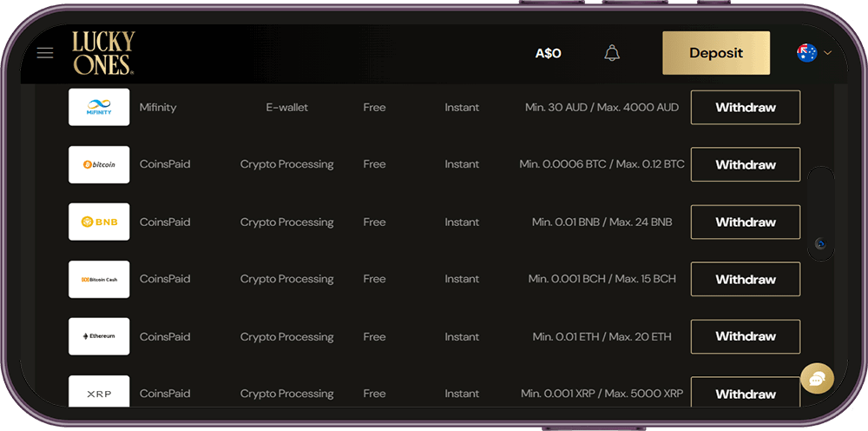Withdraw via Bitcoin row

point(745,164)
